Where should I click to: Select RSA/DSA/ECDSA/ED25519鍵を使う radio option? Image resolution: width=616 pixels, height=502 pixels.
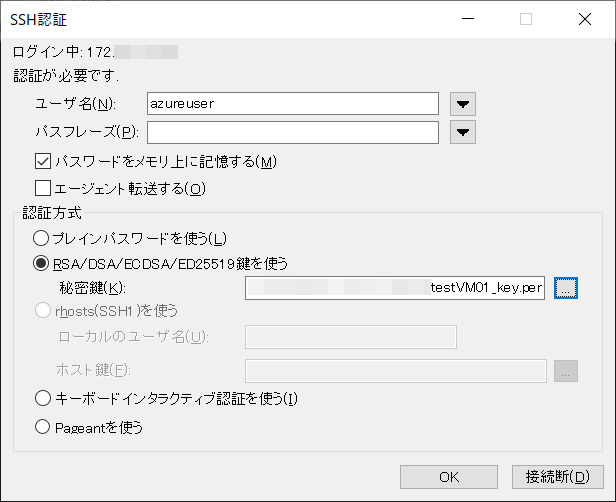[41, 264]
